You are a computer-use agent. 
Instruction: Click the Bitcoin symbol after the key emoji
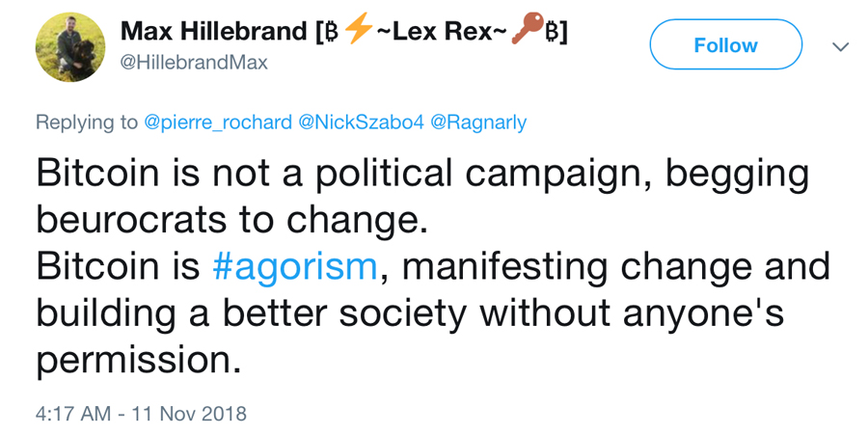pos(553,32)
